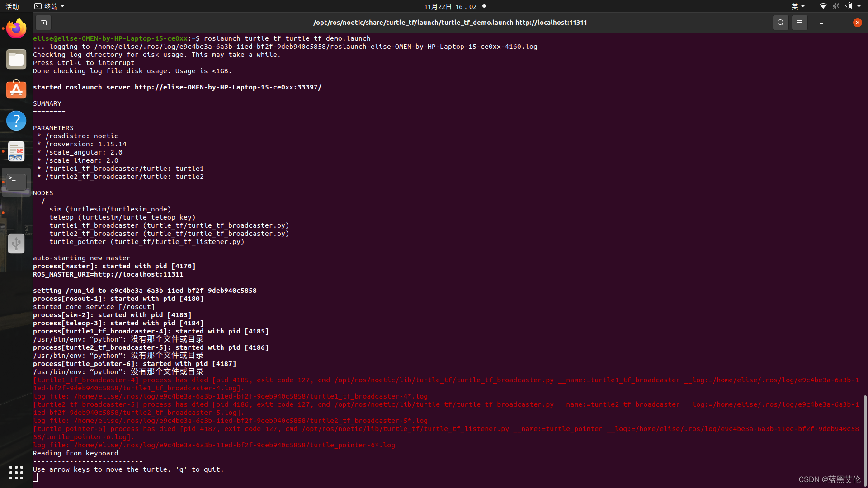Click the volume status icon

tap(836, 6)
